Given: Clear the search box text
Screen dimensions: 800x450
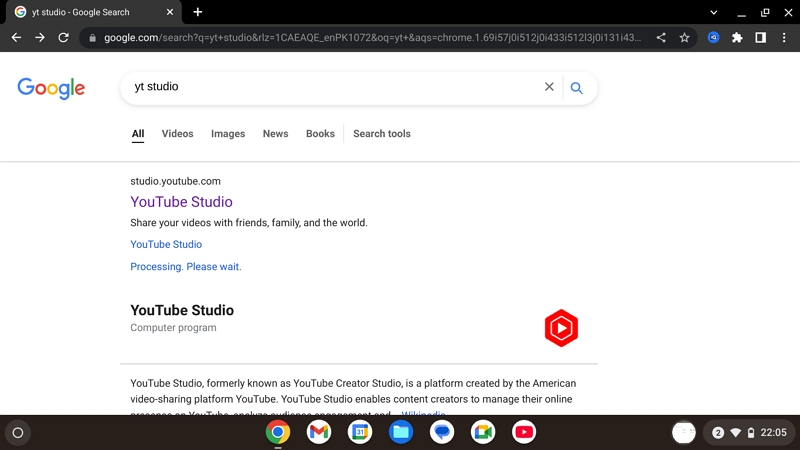Looking at the screenshot, I should click(549, 87).
